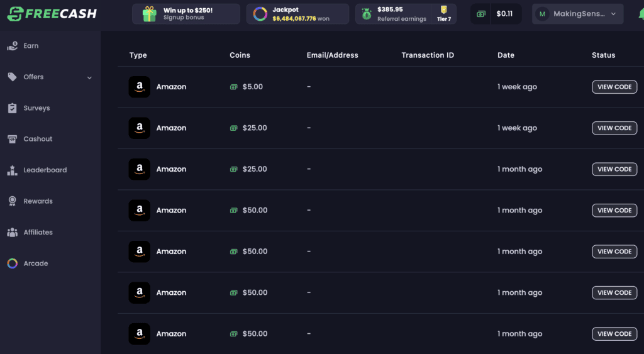Click the Tier 7 badge icon
The width and height of the screenshot is (644, 354).
[x=444, y=10]
